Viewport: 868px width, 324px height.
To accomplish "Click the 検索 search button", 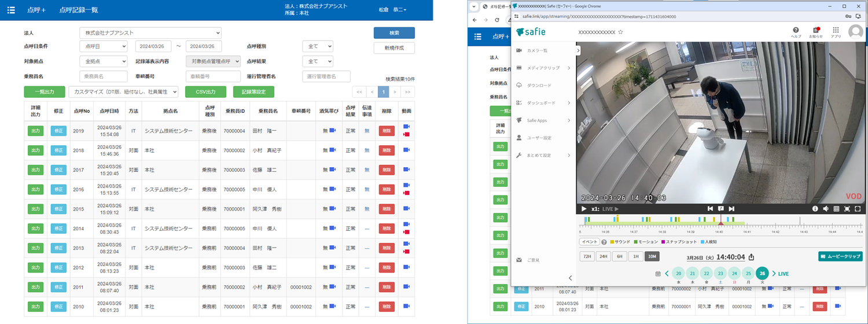I will pos(394,32).
